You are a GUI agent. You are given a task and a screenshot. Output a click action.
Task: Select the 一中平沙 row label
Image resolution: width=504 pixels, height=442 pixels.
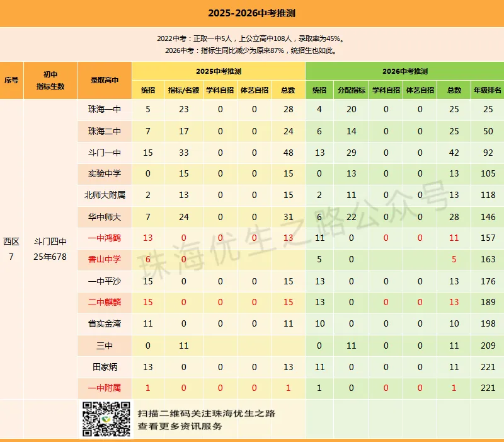105,281
